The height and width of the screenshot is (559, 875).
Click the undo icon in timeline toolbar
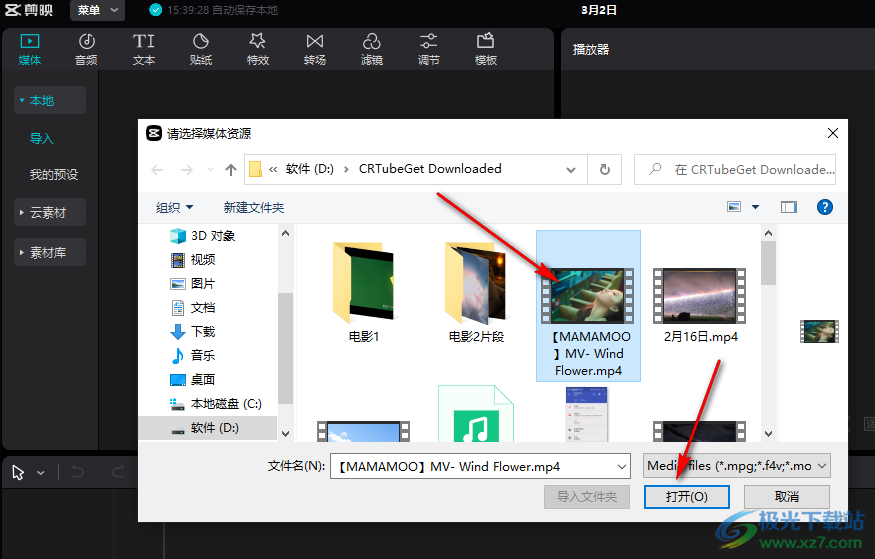pyautogui.click(x=78, y=473)
